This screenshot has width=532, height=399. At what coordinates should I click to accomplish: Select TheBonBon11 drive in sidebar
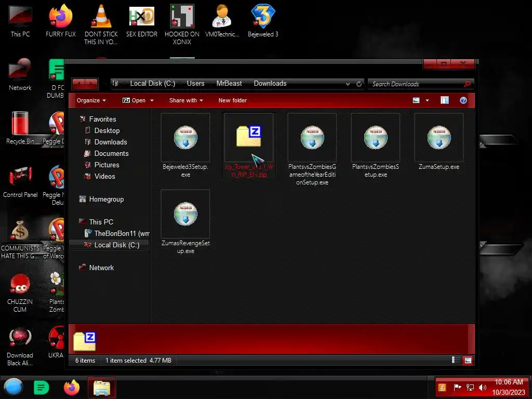click(116, 233)
